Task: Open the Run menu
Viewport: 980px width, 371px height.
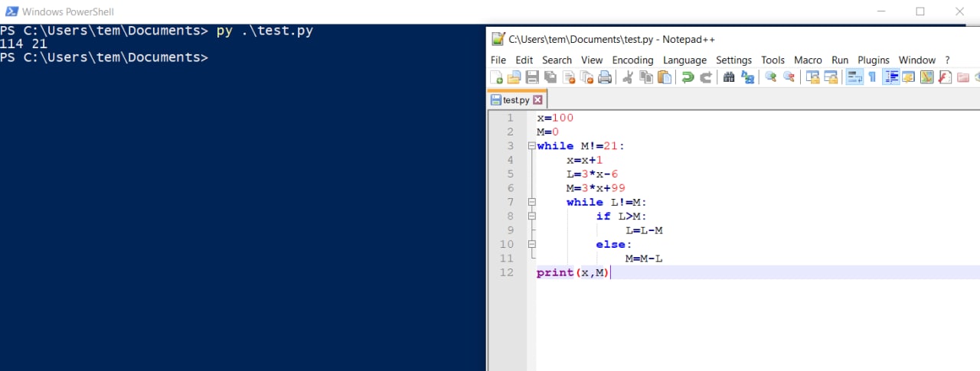Action: (840, 60)
